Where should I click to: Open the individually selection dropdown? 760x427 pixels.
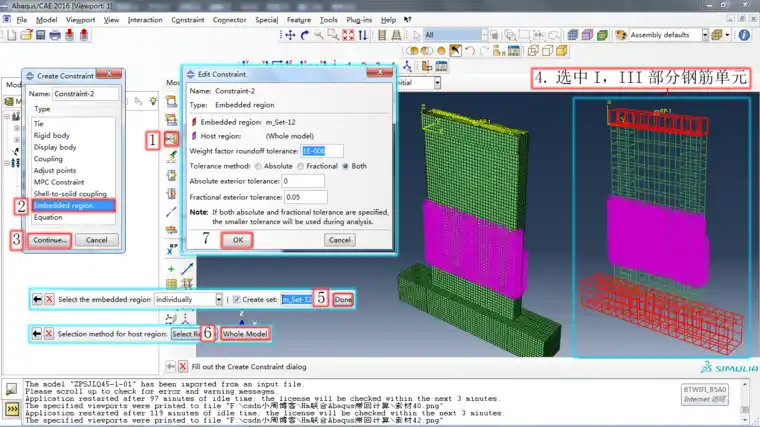coord(219,300)
